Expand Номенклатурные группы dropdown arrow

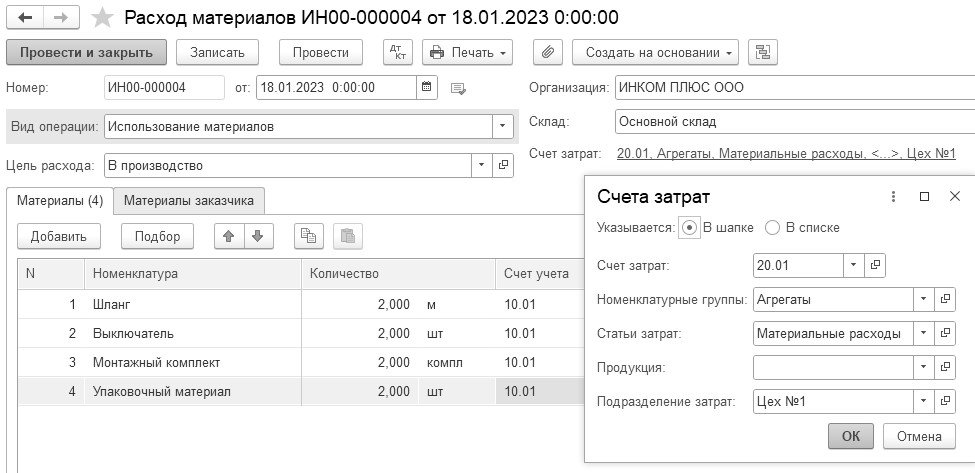coord(923,300)
